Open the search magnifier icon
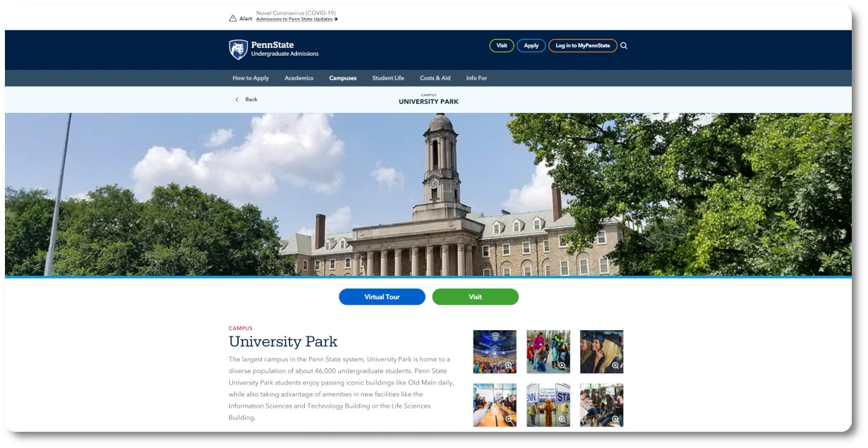 pos(624,46)
